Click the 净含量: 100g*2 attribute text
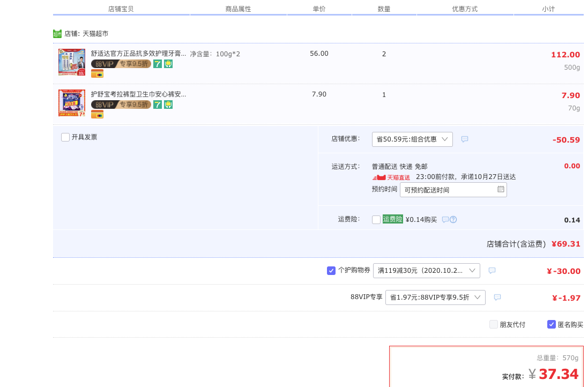This screenshot has width=588, height=387. pyautogui.click(x=215, y=54)
